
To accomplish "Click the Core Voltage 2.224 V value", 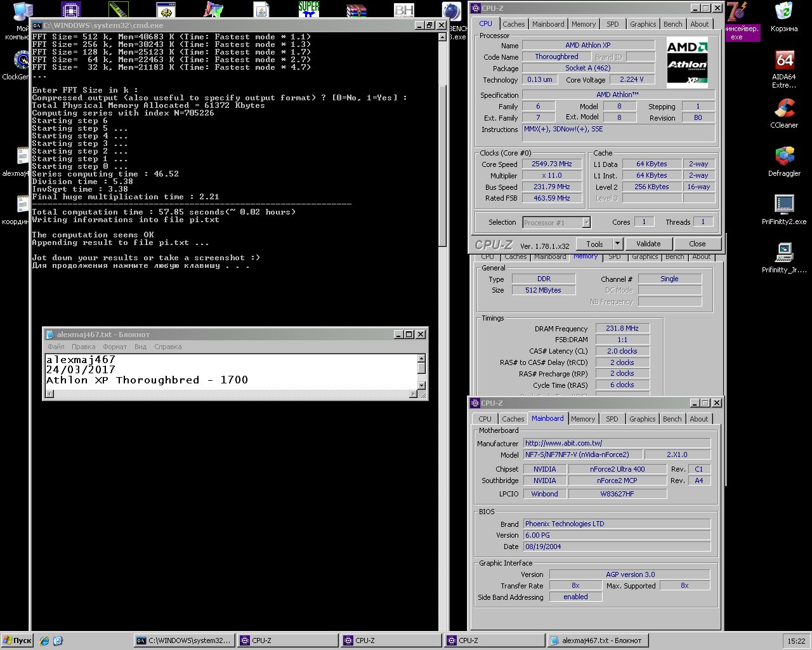I will click(632, 79).
